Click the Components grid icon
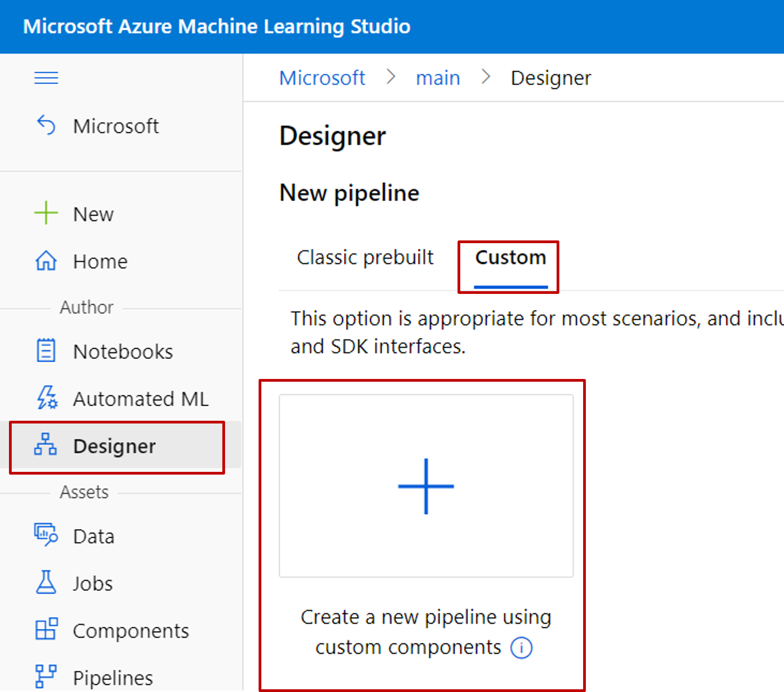 [x=46, y=629]
